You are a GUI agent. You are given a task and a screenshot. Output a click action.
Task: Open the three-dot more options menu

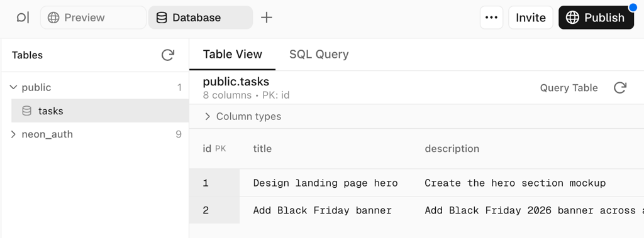click(492, 18)
